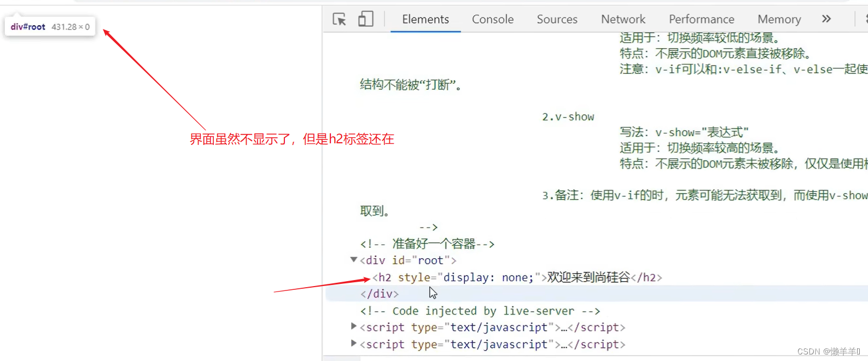This screenshot has height=361, width=868.
Task: Click the 特点: 不展示的DOM元素直接被移除 line
Action: point(717,54)
